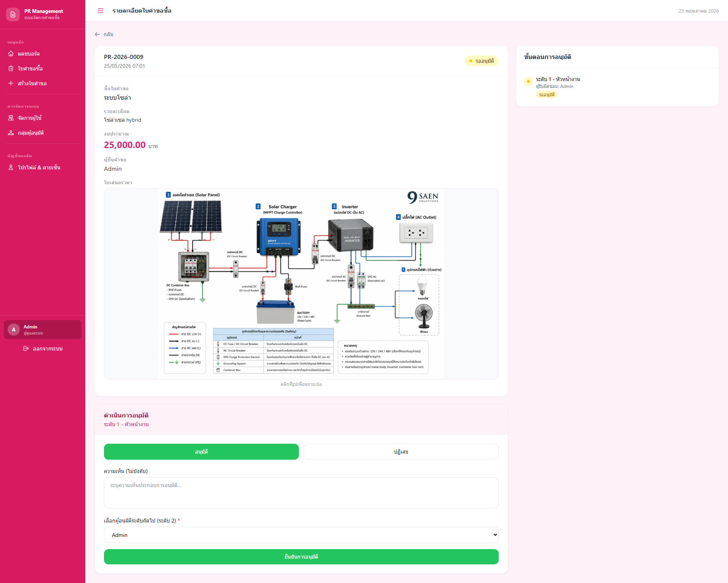
Task: Open the กลุ่มผู้อนุมัติ menu item
Action: tap(43, 133)
